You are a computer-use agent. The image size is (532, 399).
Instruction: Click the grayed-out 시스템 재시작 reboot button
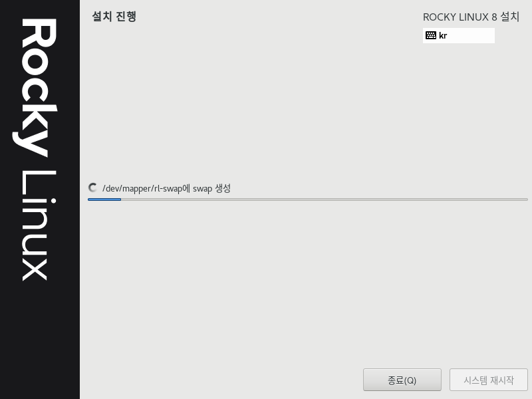489,380
